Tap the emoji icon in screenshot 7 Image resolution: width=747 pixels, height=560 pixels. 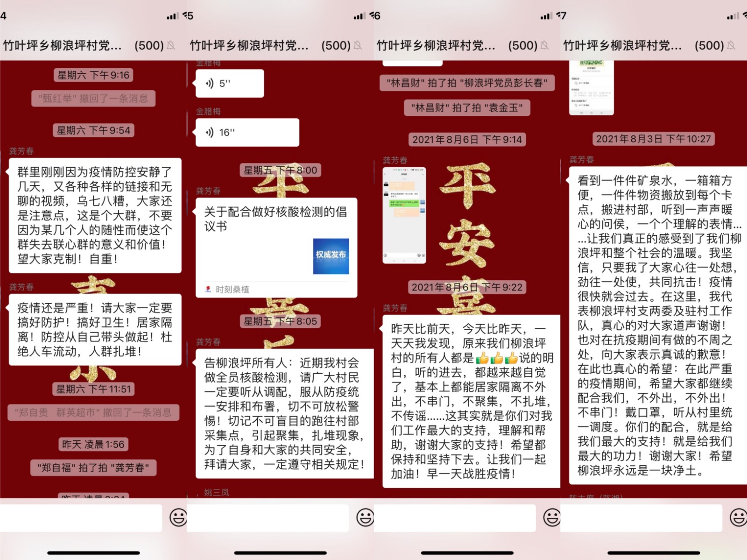pyautogui.click(x=738, y=517)
